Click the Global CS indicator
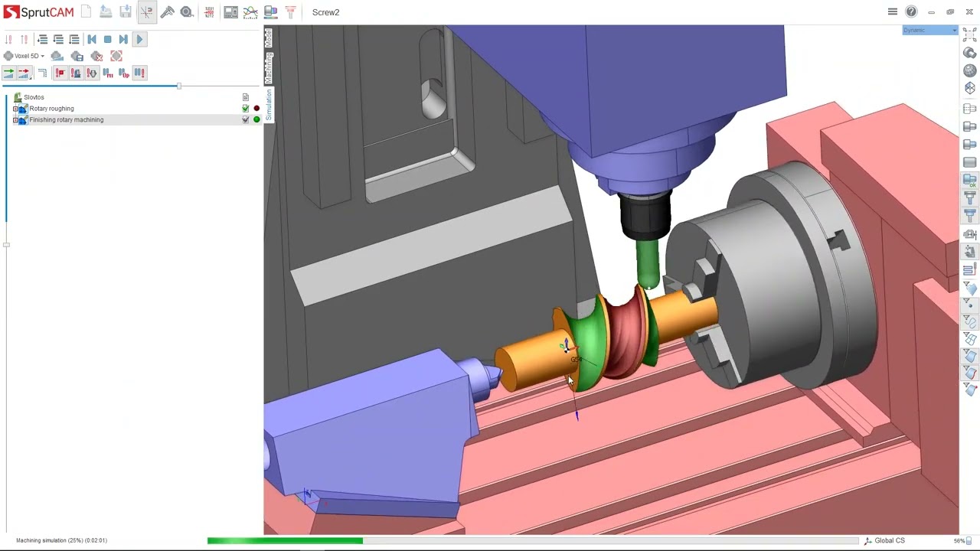 (x=884, y=540)
